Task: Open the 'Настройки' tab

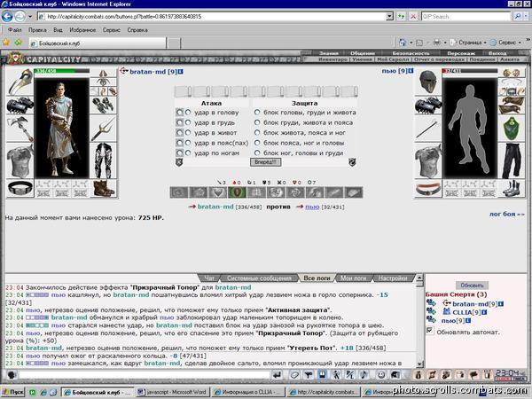Action: pyautogui.click(x=393, y=278)
